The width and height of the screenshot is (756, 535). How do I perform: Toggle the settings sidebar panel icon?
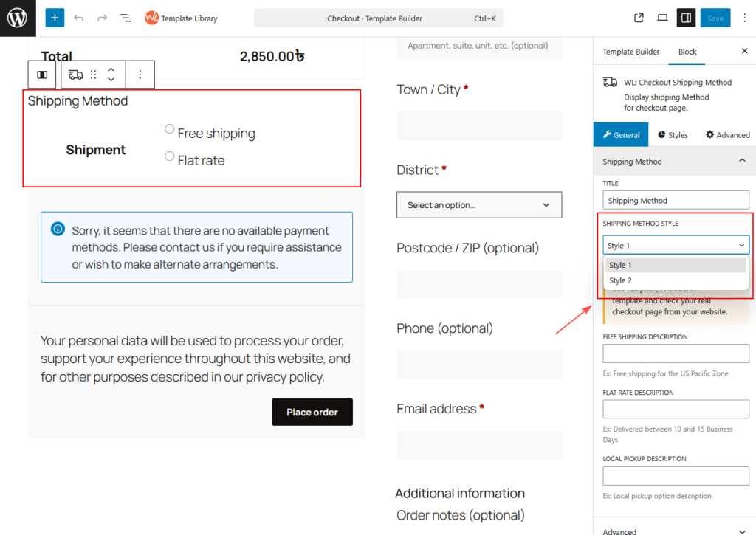tap(686, 18)
